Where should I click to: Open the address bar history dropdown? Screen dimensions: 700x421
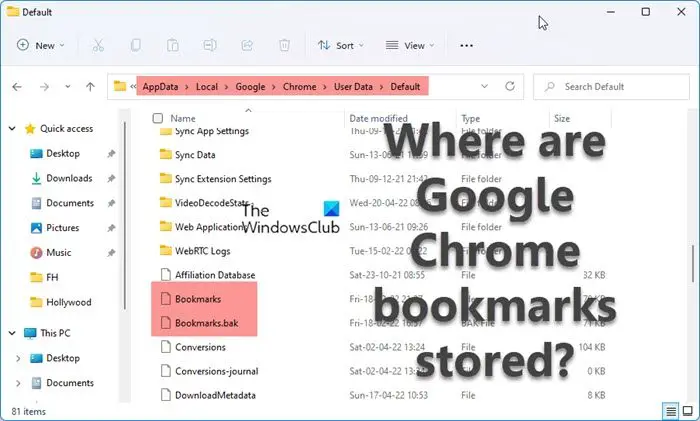pos(484,86)
